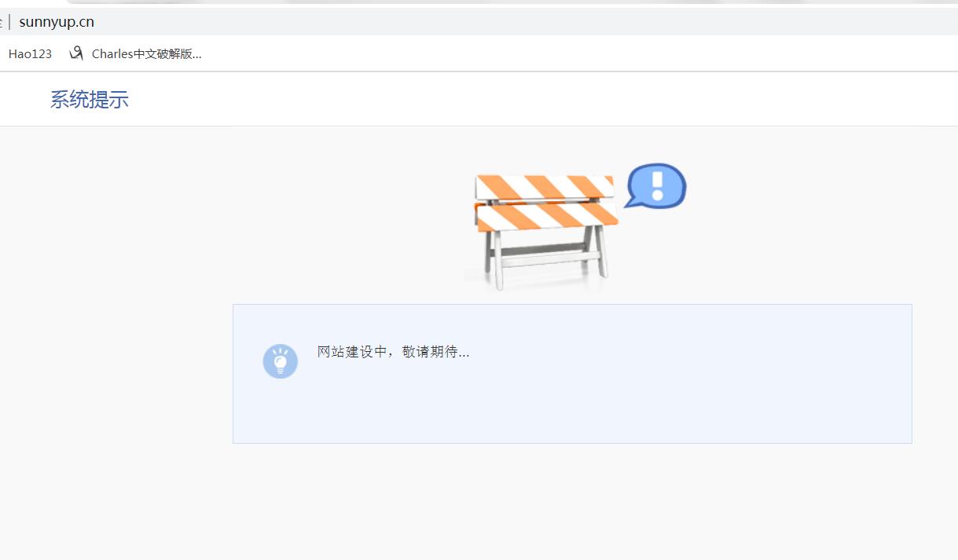
Task: Click the partially visible site security indicator
Action: click(2, 22)
